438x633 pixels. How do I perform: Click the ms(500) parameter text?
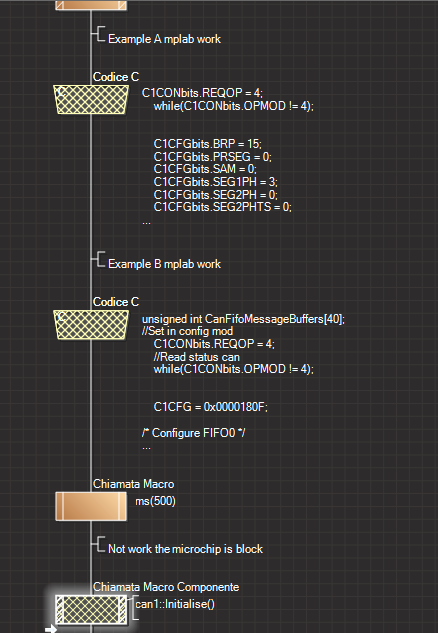coord(155,501)
